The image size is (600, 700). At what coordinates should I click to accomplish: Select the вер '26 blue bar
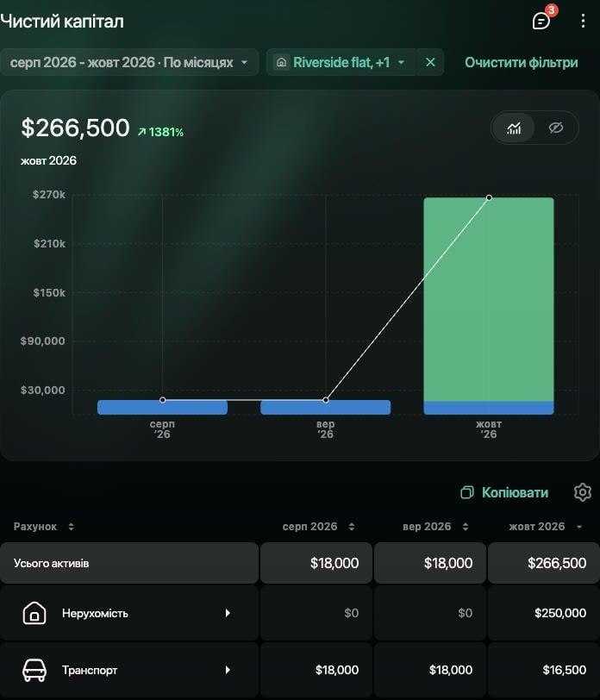[x=326, y=407]
